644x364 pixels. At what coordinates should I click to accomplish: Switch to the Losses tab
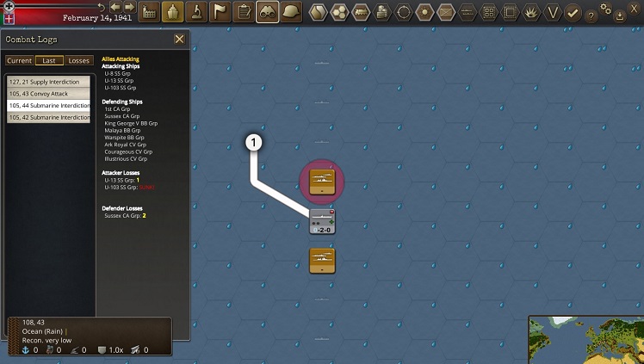[79, 60]
